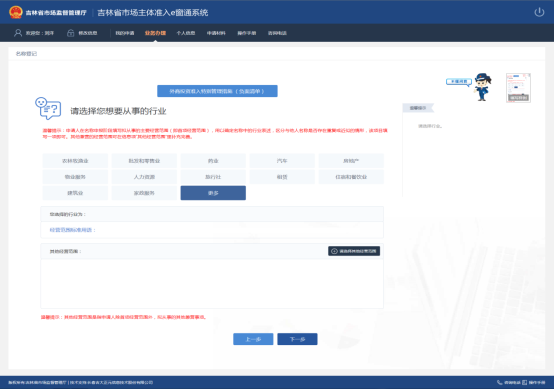Click the question chat bubble icon

(48, 108)
